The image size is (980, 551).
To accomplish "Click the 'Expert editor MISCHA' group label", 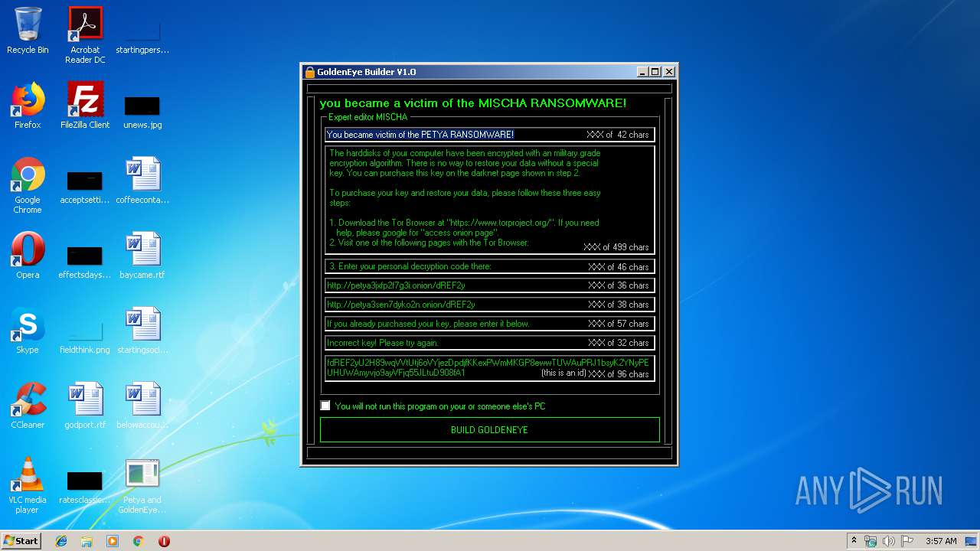I will coord(367,117).
